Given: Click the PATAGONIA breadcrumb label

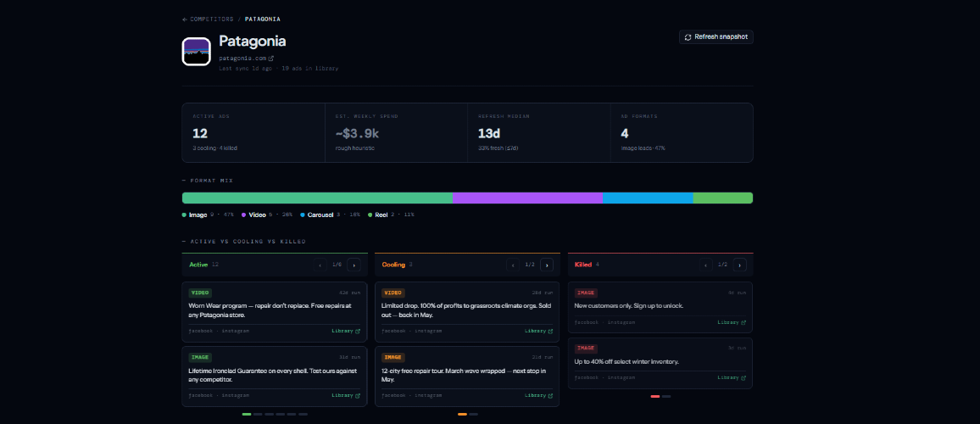Looking at the screenshot, I should click(263, 20).
